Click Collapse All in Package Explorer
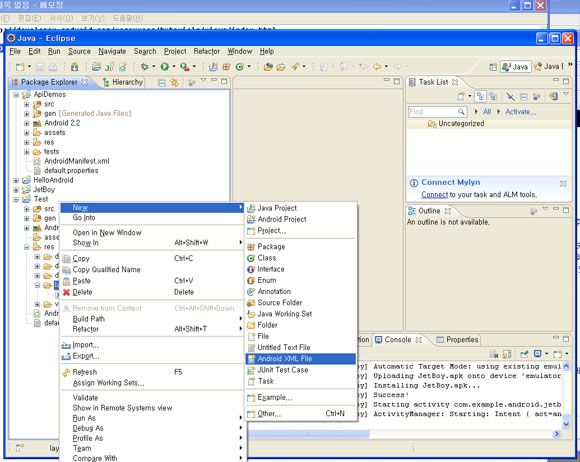 162,82
